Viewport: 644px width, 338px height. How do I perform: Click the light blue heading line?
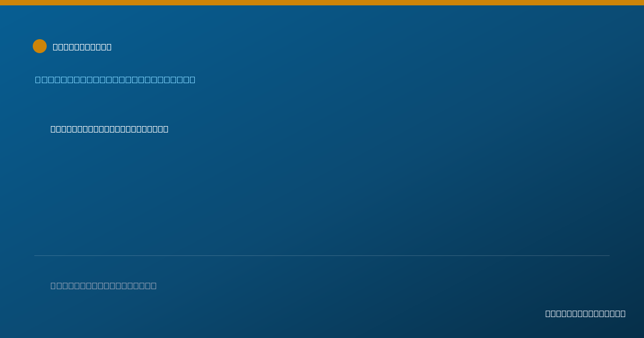[115, 80]
